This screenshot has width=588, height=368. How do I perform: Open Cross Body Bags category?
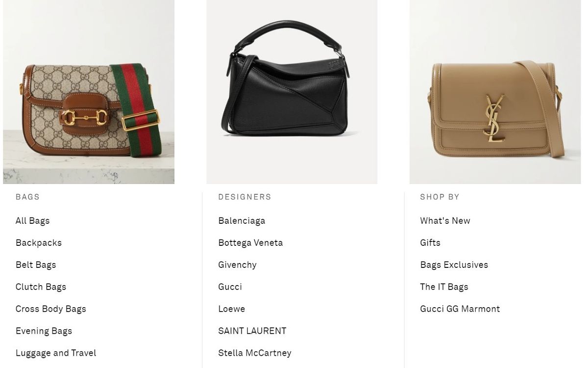tap(51, 309)
